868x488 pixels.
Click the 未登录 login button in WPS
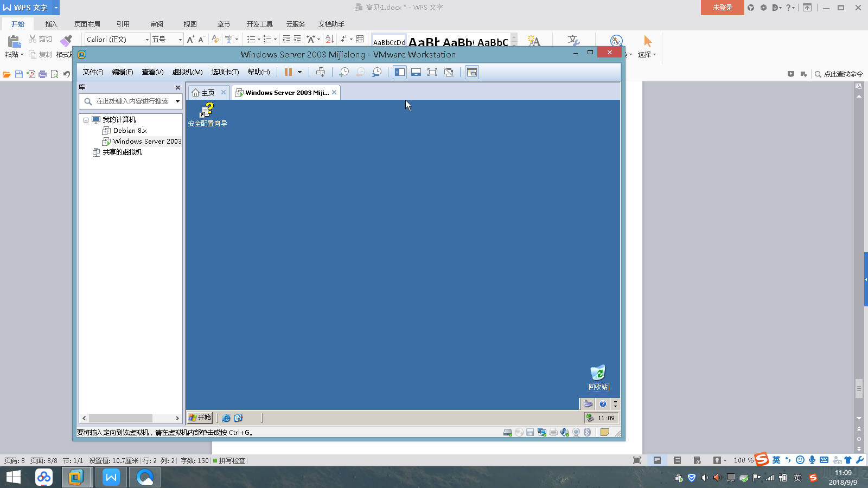coord(723,8)
